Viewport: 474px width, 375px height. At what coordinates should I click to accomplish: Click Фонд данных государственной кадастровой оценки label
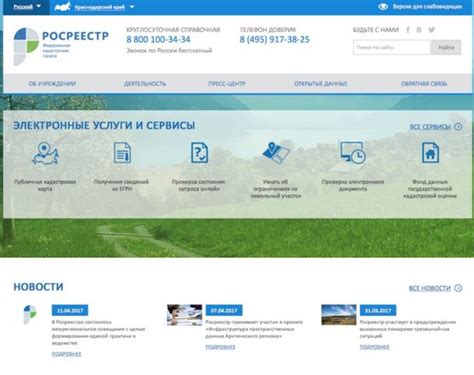point(430,189)
